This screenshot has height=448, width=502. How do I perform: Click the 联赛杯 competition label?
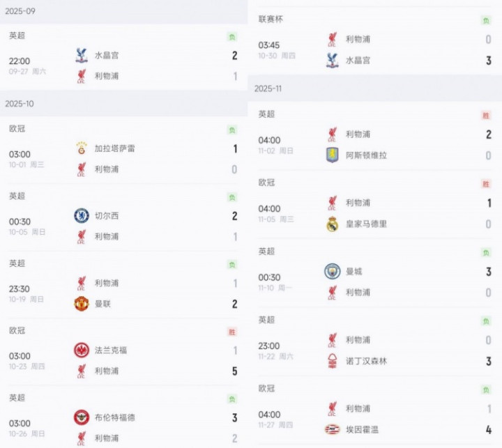271,20
